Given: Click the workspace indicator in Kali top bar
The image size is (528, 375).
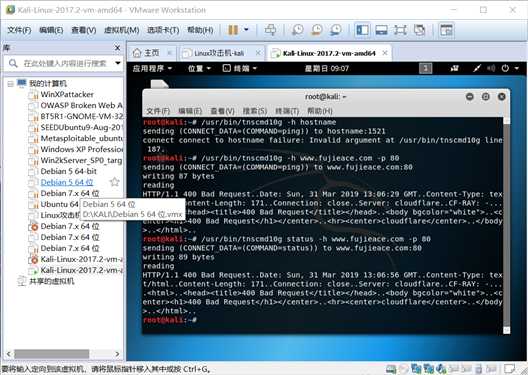Looking at the screenshot, I should click(425, 69).
